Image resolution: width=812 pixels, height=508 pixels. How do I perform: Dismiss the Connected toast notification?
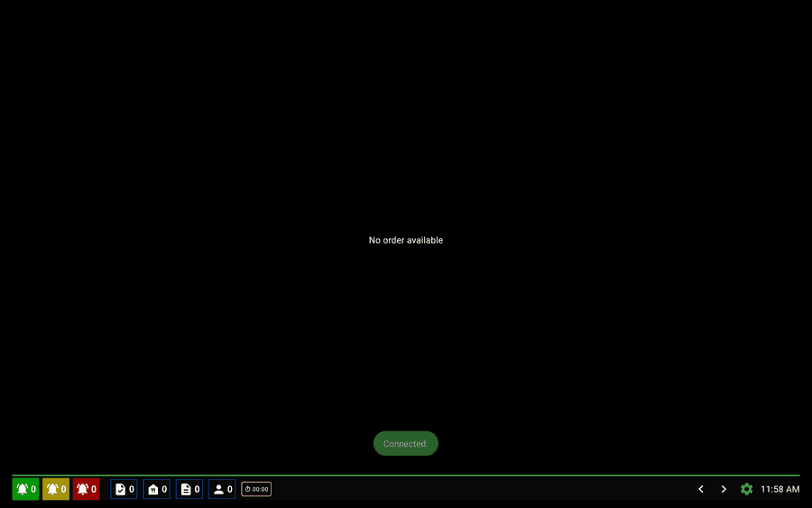(x=405, y=444)
